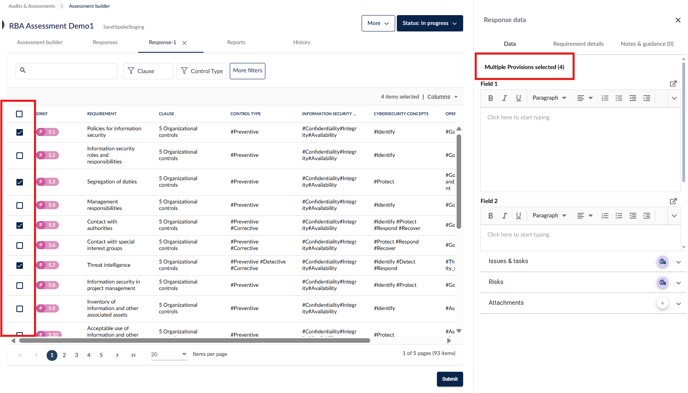Check the Management responsibilities row checkbox
Screen dimensions: 688x393
[x=19, y=205]
